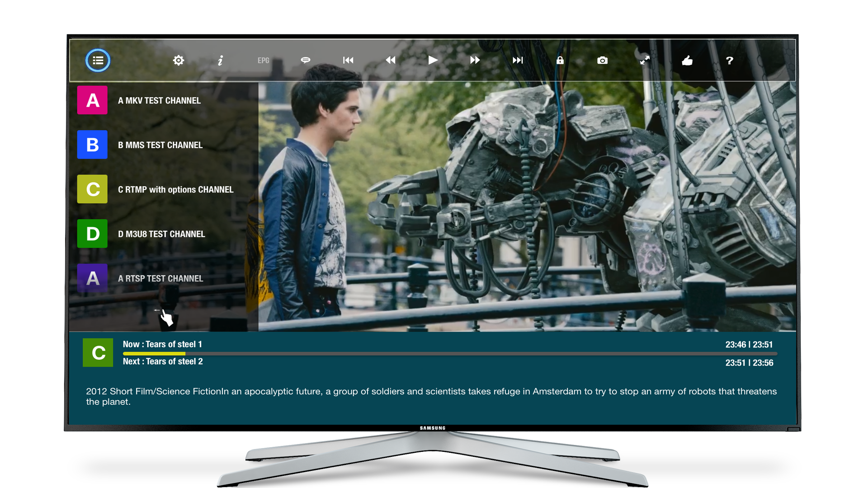Fast forward with fast-forward icon

475,60
